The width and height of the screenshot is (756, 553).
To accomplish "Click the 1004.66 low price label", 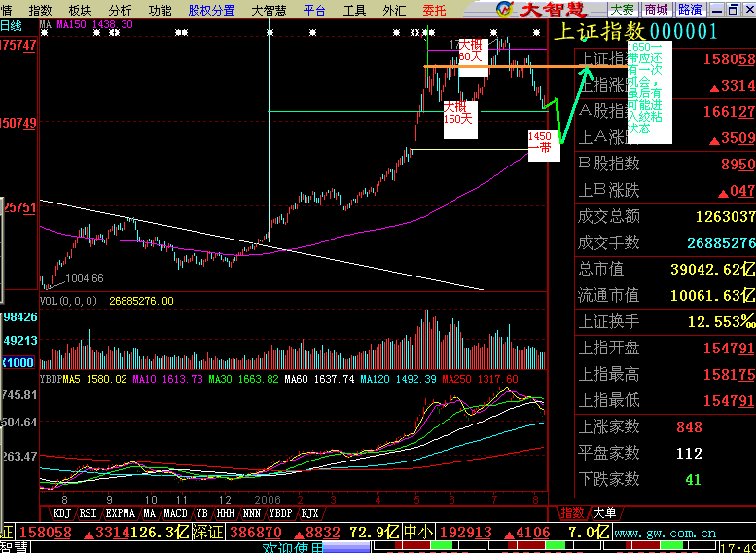I will [85, 278].
